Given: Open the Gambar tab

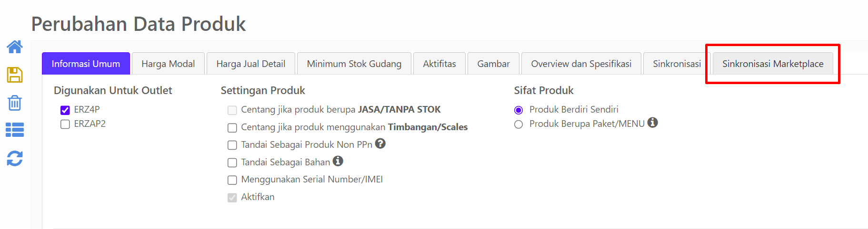Looking at the screenshot, I should (x=493, y=64).
